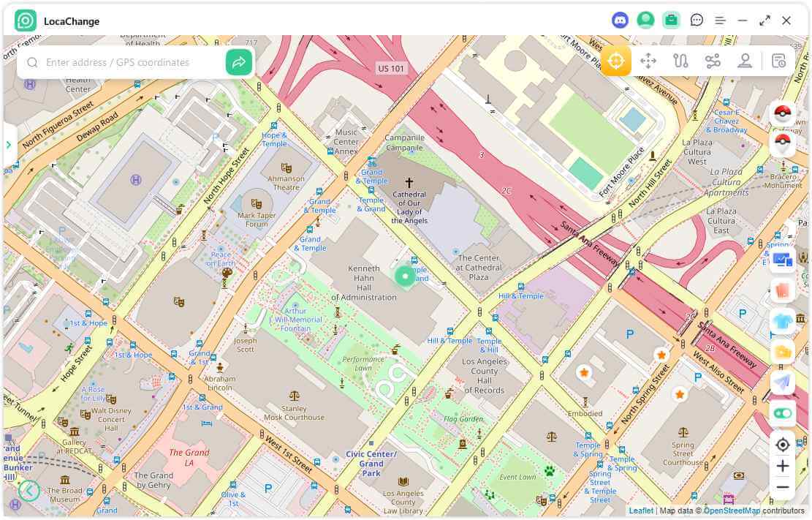Click the Arthur J. Will Memorial Fountain label
The image size is (812, 520).
coord(296,320)
